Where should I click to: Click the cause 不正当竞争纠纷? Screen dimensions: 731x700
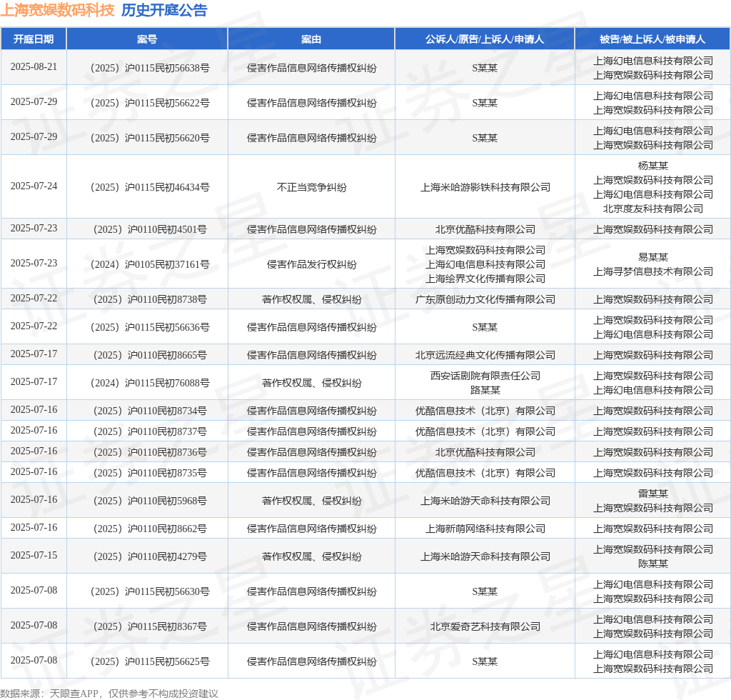[311, 187]
